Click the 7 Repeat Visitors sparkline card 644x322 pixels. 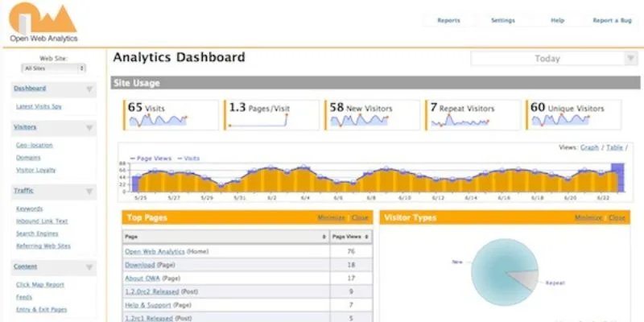coord(473,115)
